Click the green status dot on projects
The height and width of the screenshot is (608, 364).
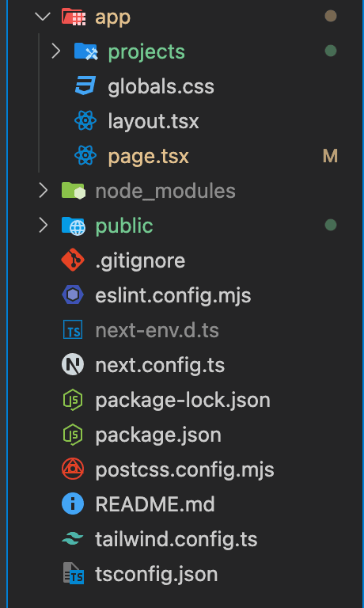331,51
